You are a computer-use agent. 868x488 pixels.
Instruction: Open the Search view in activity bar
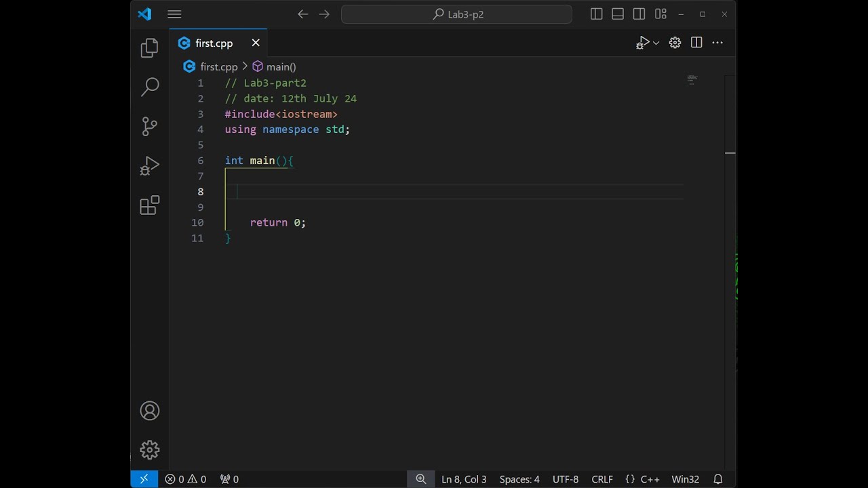pos(149,87)
